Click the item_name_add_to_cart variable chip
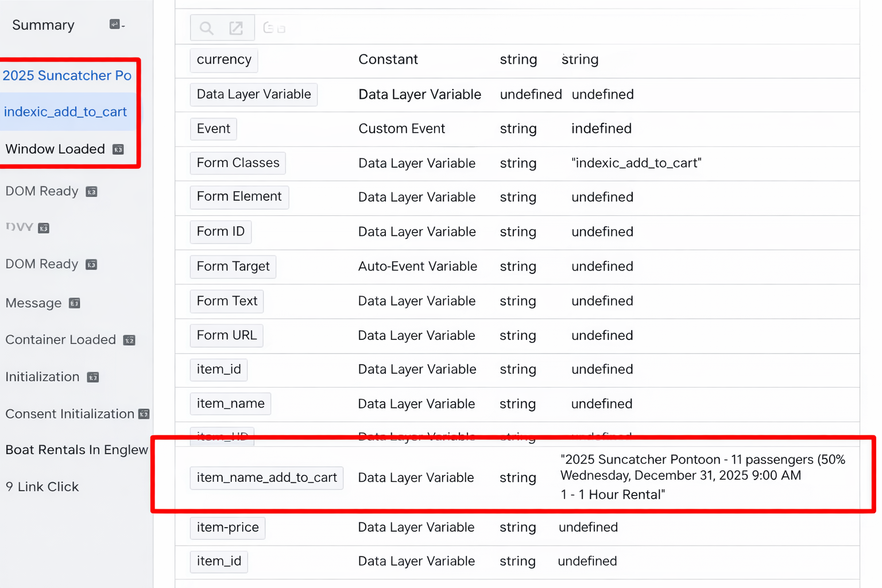This screenshot has width=882, height=588. tap(266, 478)
